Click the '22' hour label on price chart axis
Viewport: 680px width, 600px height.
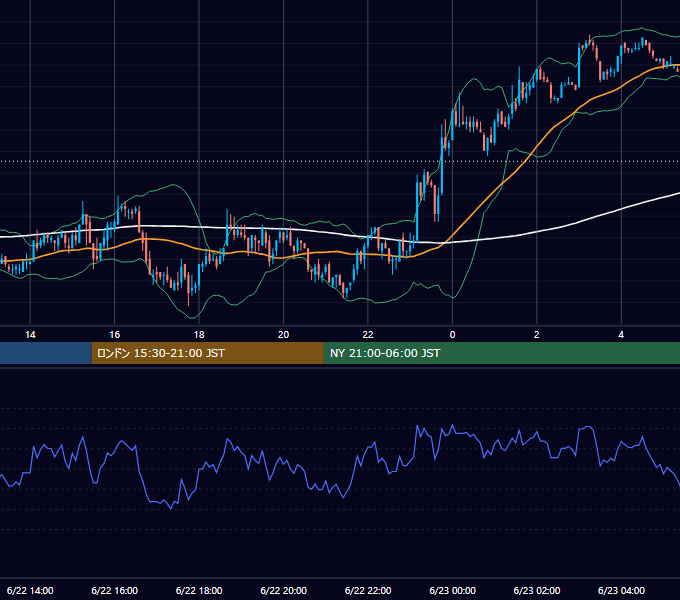(368, 335)
